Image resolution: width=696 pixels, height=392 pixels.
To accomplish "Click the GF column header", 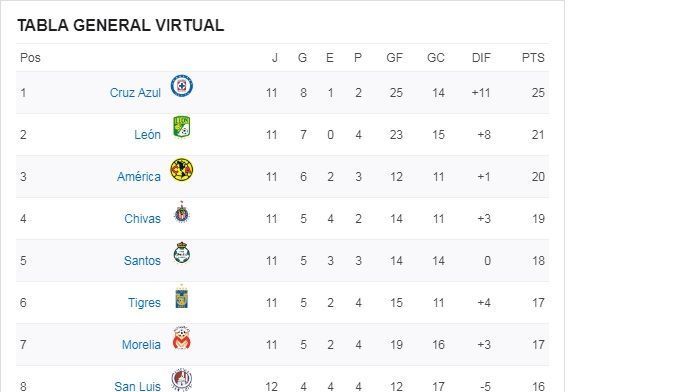I will coord(395,58).
